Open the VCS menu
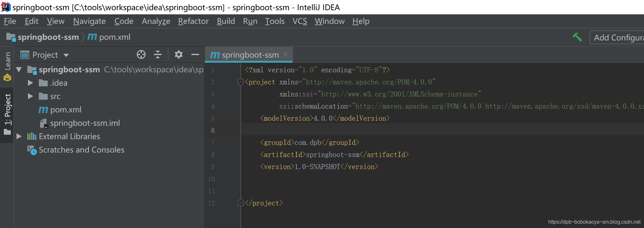The image size is (644, 228). [300, 21]
